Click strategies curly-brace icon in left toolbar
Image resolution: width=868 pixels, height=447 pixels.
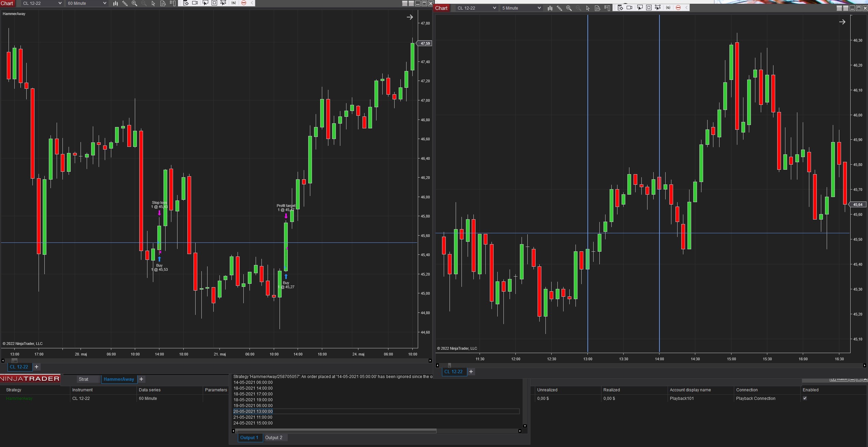point(233,3)
